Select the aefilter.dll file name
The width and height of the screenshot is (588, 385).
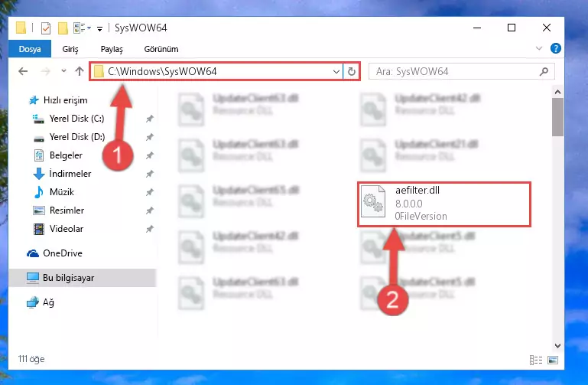click(x=417, y=191)
